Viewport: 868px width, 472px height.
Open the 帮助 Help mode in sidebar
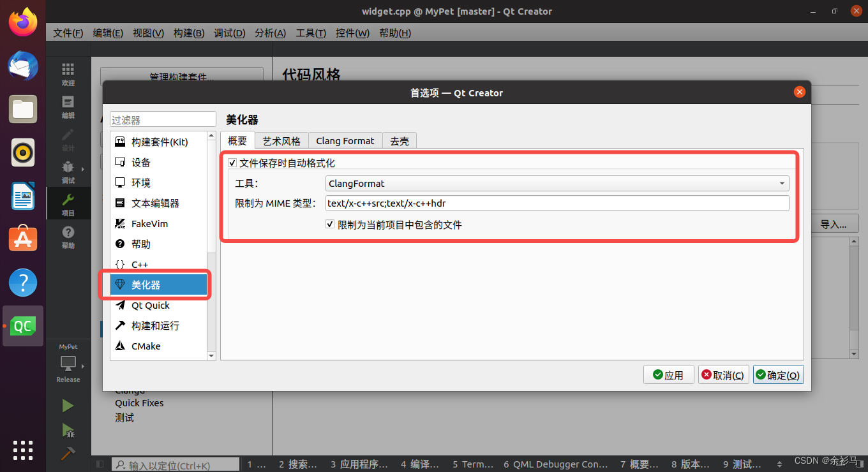click(x=68, y=237)
